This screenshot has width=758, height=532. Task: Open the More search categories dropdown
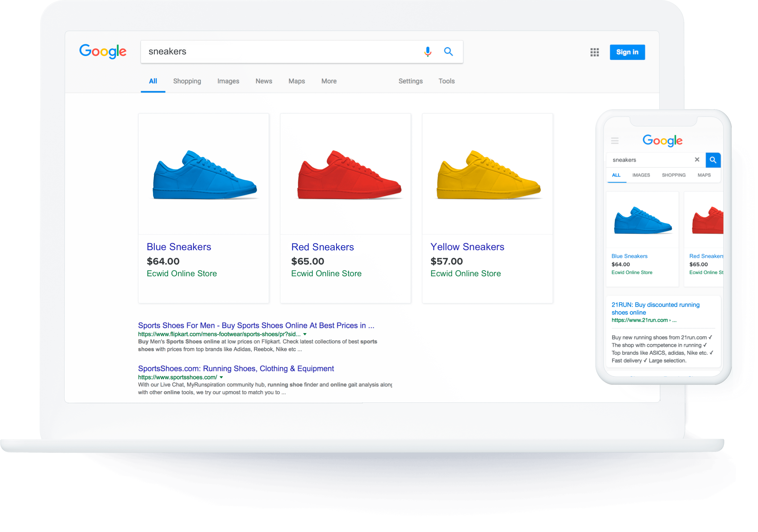328,81
